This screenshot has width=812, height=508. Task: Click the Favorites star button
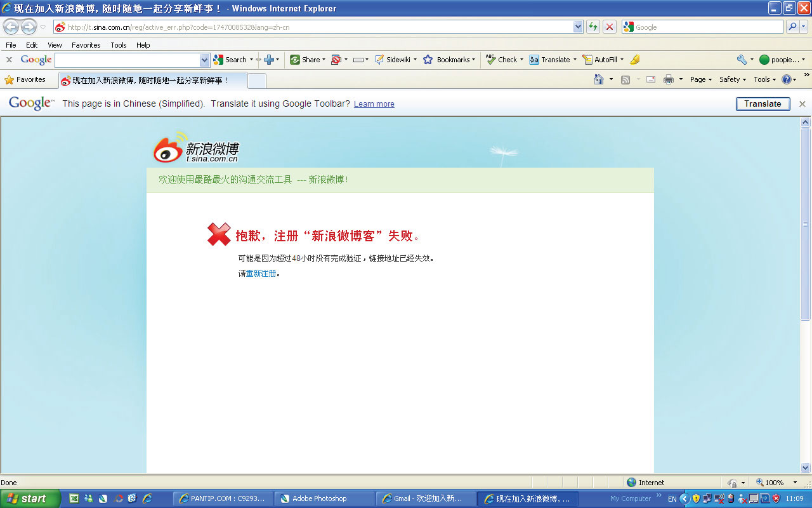pyautogui.click(x=25, y=79)
